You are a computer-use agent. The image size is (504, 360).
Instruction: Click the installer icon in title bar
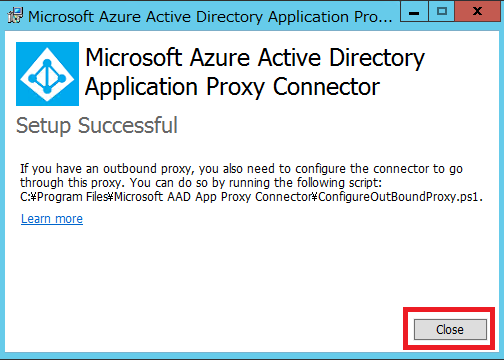pos(15,16)
